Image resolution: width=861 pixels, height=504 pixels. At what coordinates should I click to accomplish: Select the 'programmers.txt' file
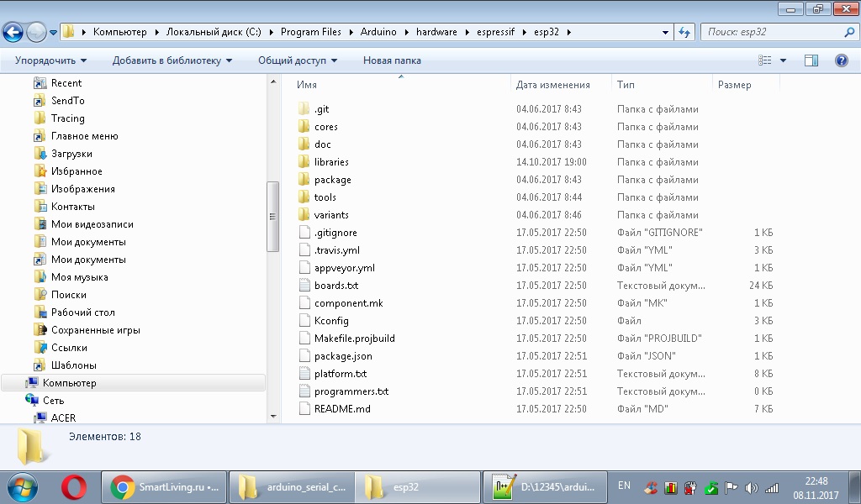point(351,391)
